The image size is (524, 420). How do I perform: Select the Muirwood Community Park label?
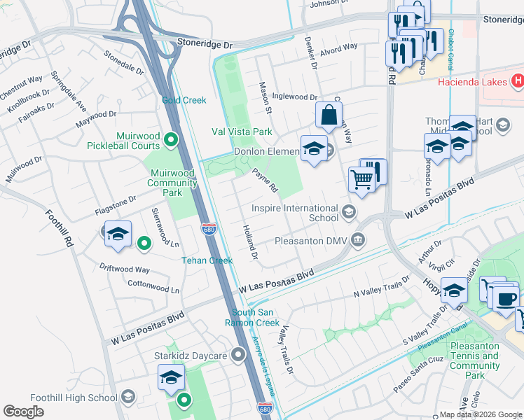[172, 183]
